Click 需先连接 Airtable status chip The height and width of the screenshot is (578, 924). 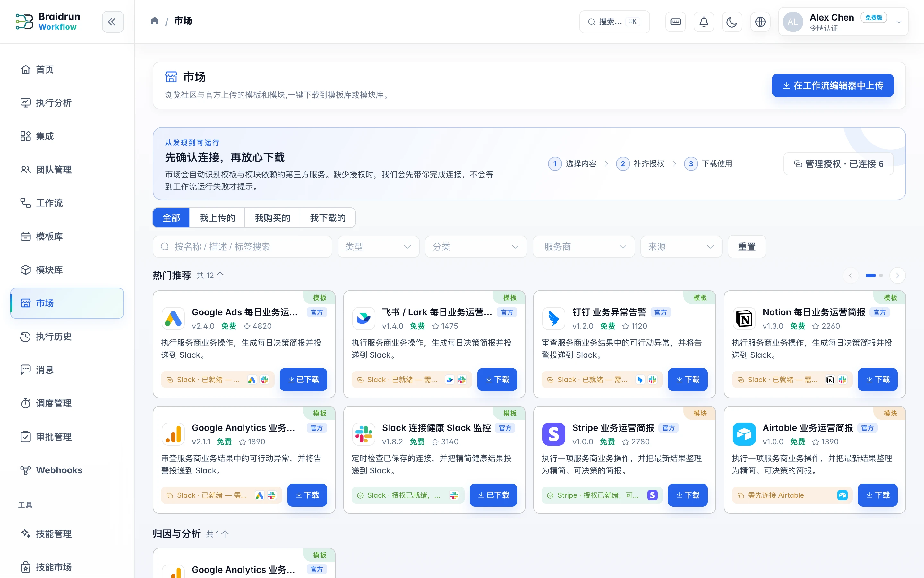point(791,495)
